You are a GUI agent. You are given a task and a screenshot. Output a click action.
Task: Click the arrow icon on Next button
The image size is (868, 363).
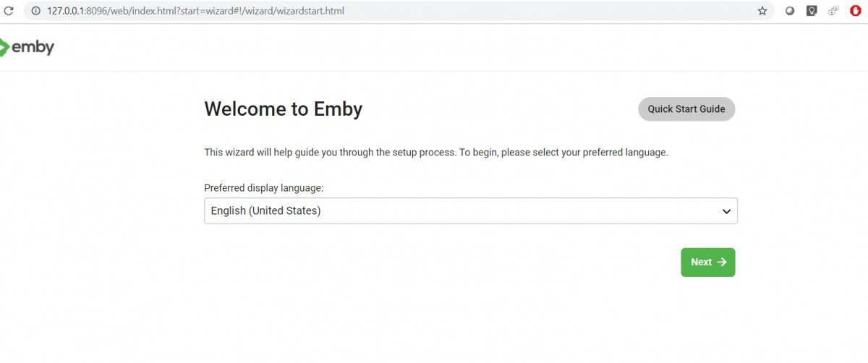pos(721,262)
